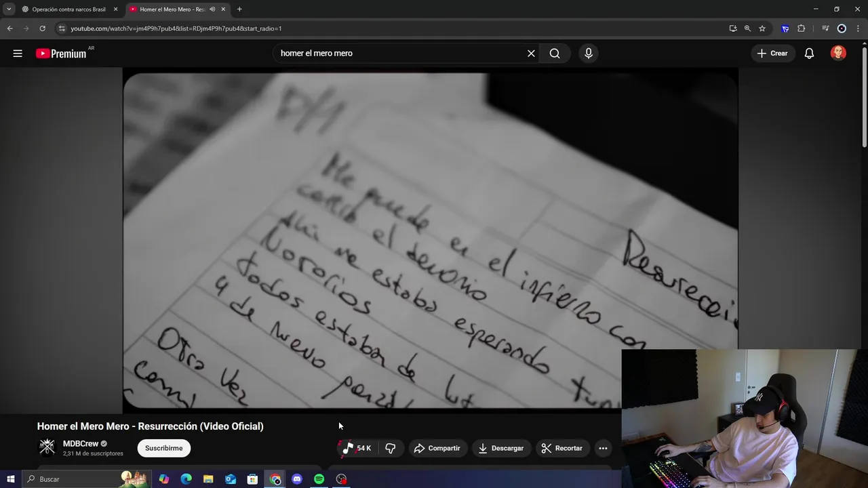Open YouTube notifications bell
868x488 pixels.
[x=809, y=54]
